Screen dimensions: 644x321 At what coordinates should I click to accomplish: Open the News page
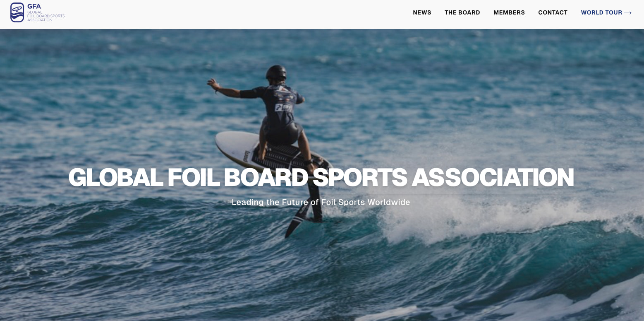422,12
